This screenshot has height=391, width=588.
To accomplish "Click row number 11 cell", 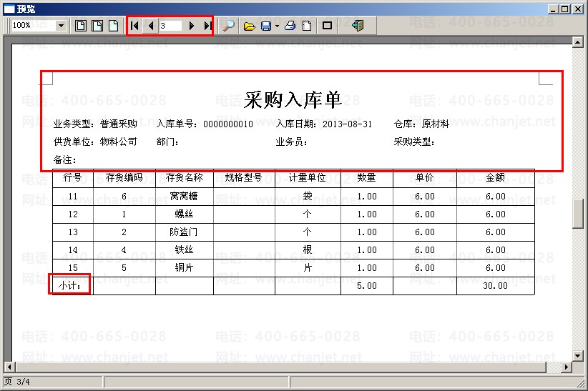I will [x=73, y=197].
